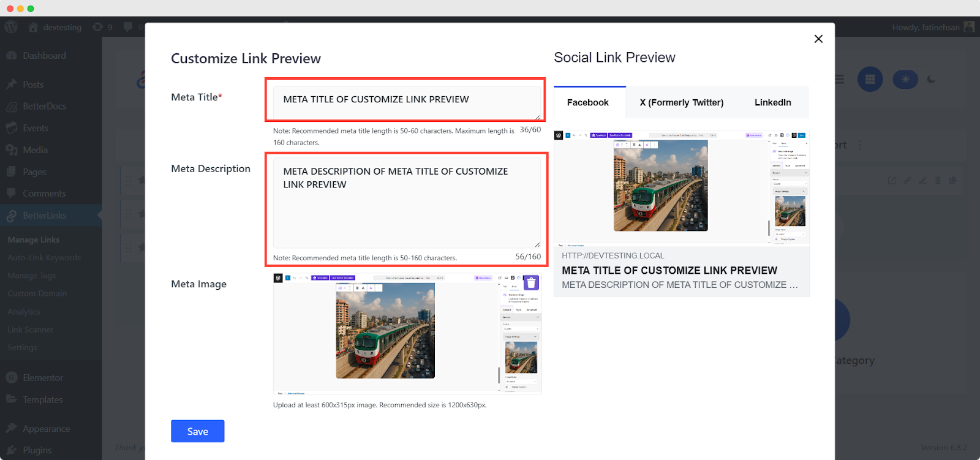Click the comments bubble icon in admin bar
The height and width of the screenshot is (460, 980).
[x=128, y=27]
